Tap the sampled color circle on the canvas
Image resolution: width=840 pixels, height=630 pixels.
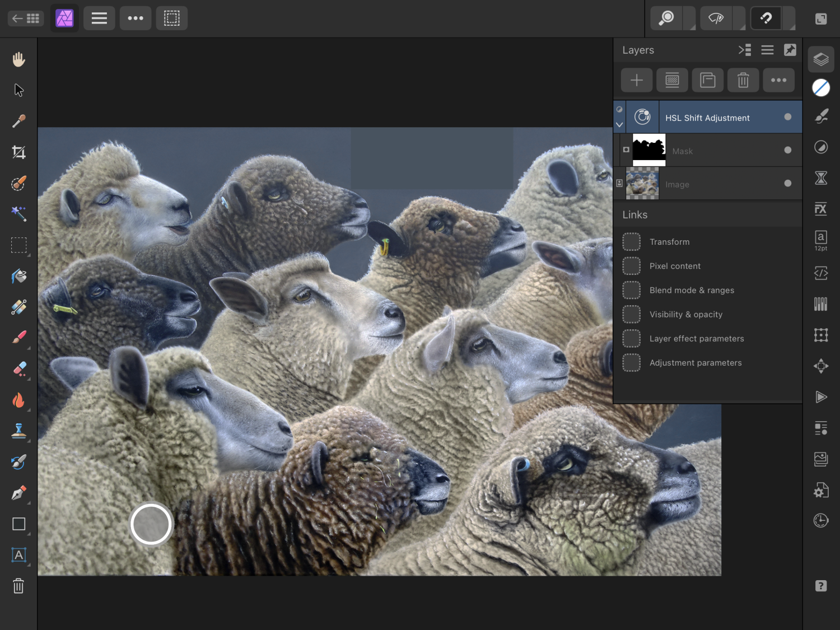[151, 524]
